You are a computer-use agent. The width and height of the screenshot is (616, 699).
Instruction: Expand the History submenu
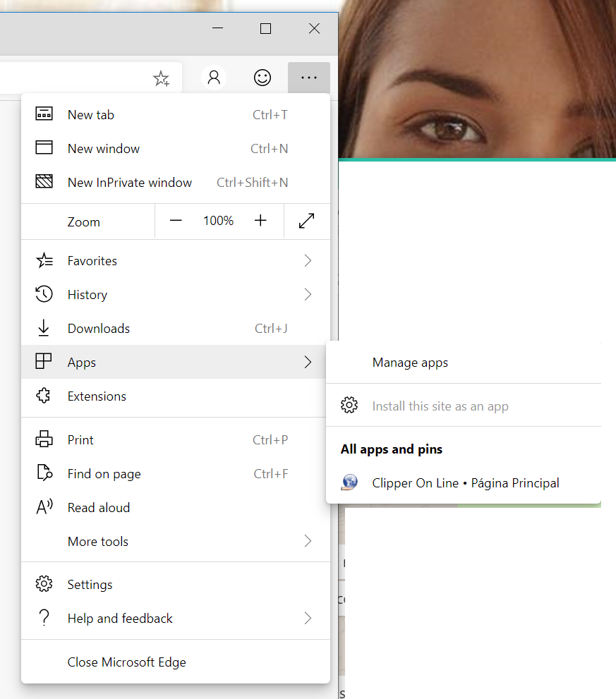point(308,295)
